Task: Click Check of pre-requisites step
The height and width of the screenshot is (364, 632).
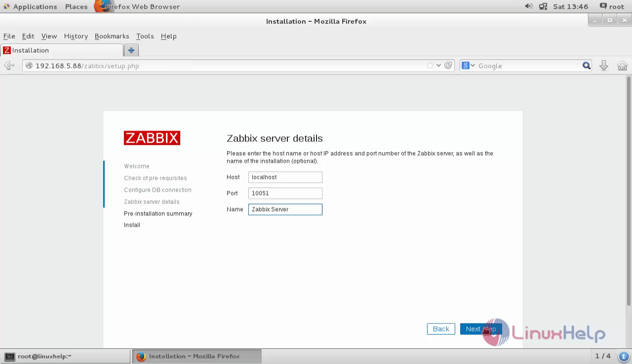Action: (x=156, y=178)
